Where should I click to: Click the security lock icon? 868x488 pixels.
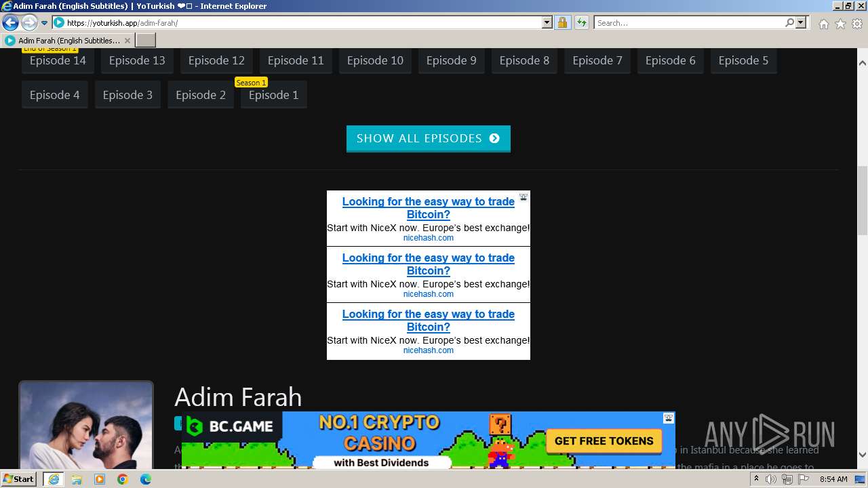[562, 23]
